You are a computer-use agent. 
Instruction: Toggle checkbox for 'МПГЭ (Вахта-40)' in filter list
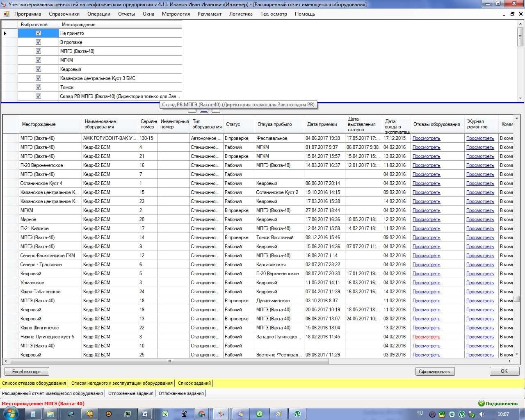coord(38,51)
